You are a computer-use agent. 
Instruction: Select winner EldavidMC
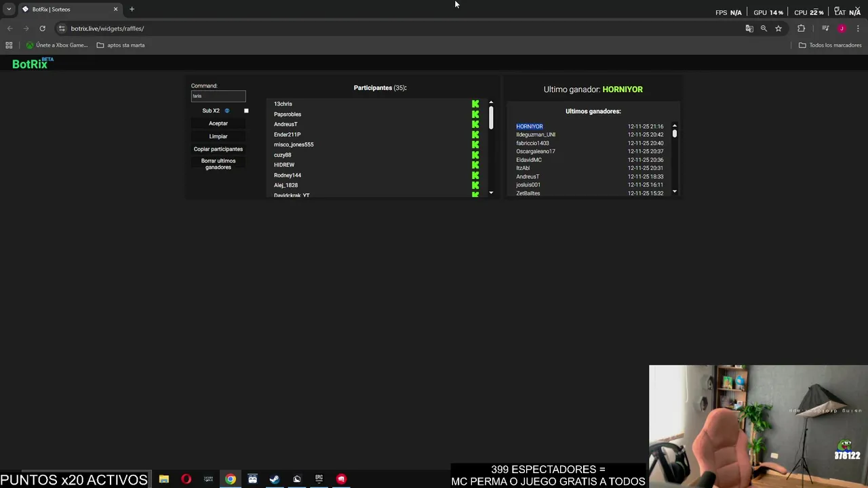529,160
